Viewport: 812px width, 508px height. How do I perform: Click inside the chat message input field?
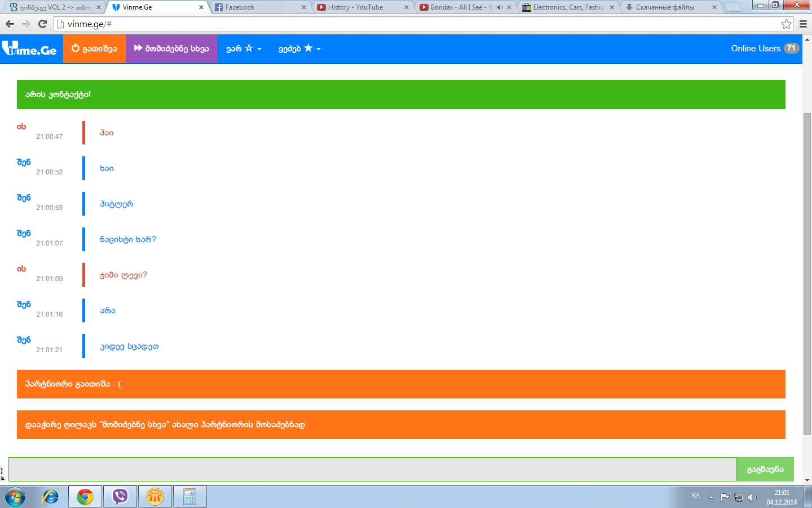[x=367, y=469]
